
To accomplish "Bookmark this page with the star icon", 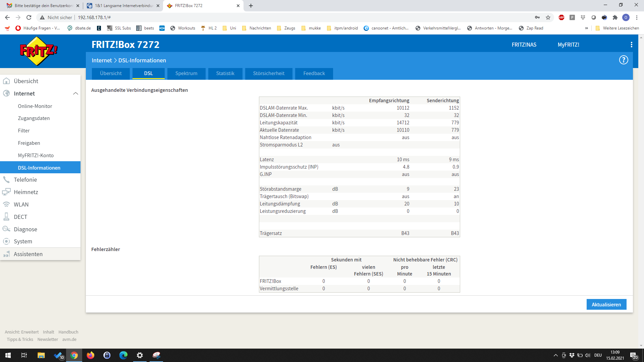I will pyautogui.click(x=548, y=17).
